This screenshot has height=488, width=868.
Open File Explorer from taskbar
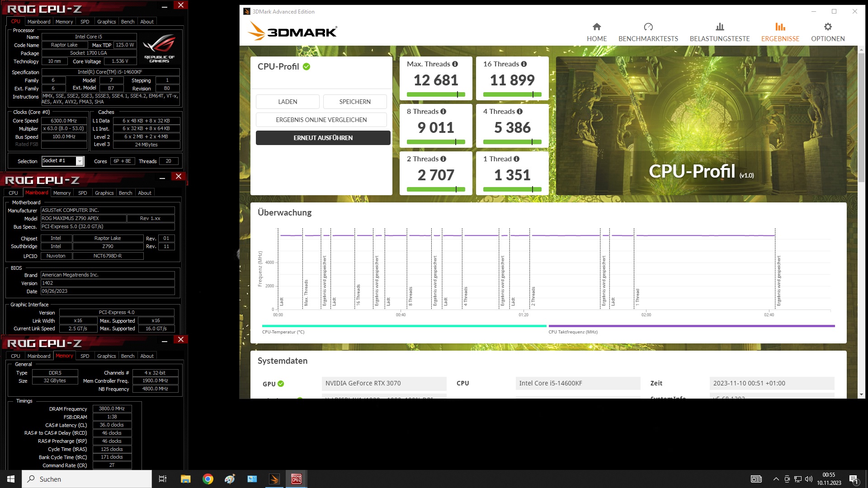click(185, 479)
